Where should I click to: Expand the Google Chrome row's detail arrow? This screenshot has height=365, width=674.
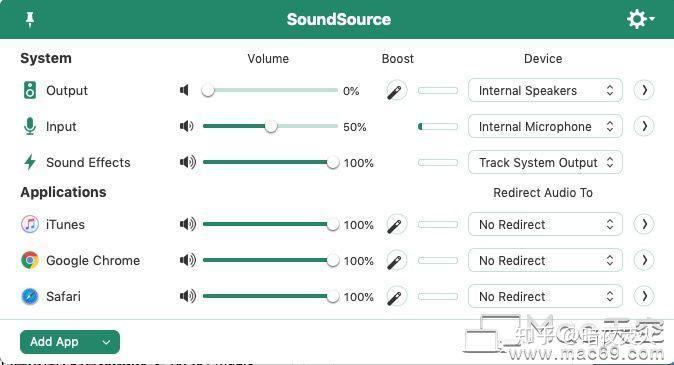coord(644,260)
